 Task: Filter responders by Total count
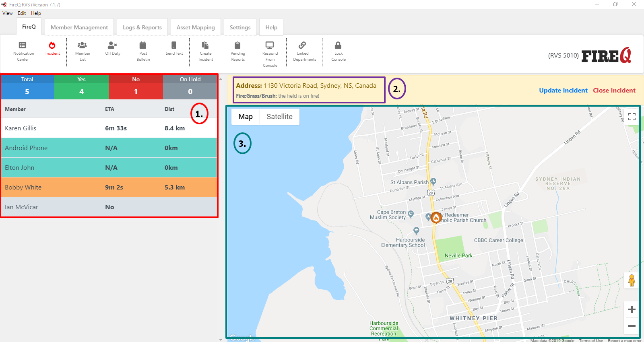pos(27,87)
